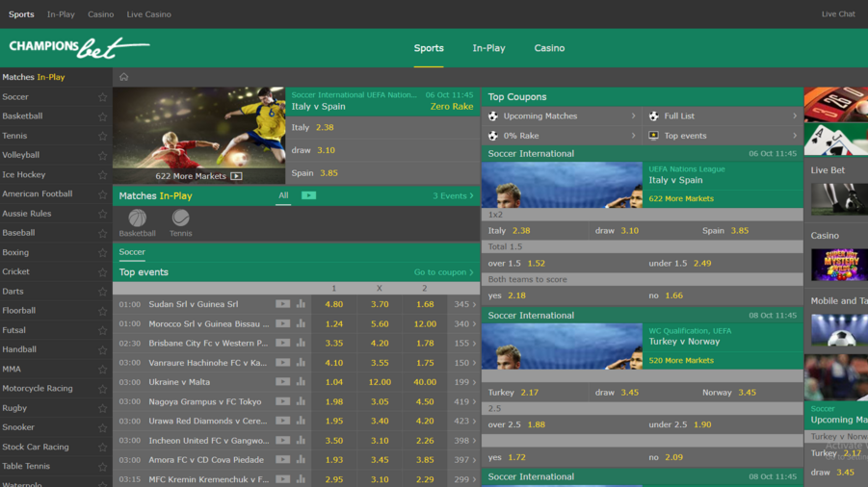Switch to the In-Play main tab
Viewport: 868px width, 487px height.
(x=488, y=48)
